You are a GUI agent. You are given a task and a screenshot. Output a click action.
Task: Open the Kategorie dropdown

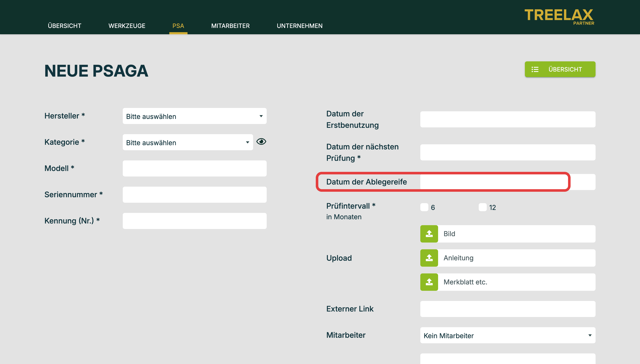pyautogui.click(x=188, y=142)
